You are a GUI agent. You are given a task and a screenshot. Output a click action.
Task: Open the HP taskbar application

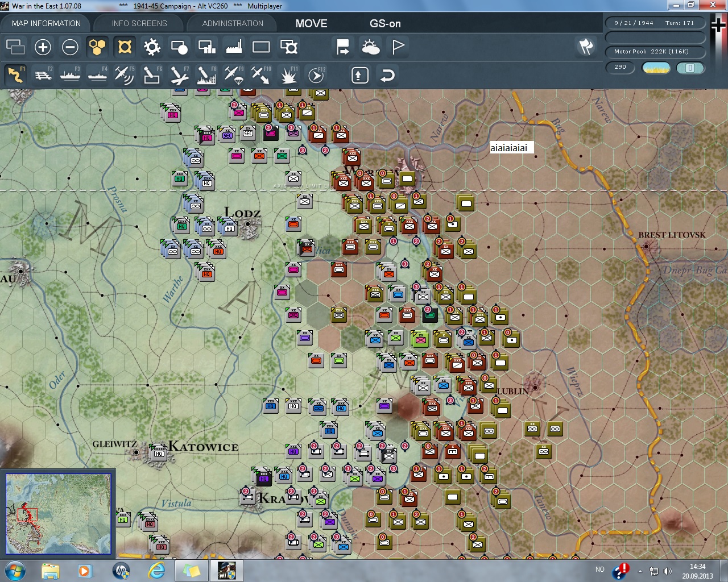click(x=121, y=571)
